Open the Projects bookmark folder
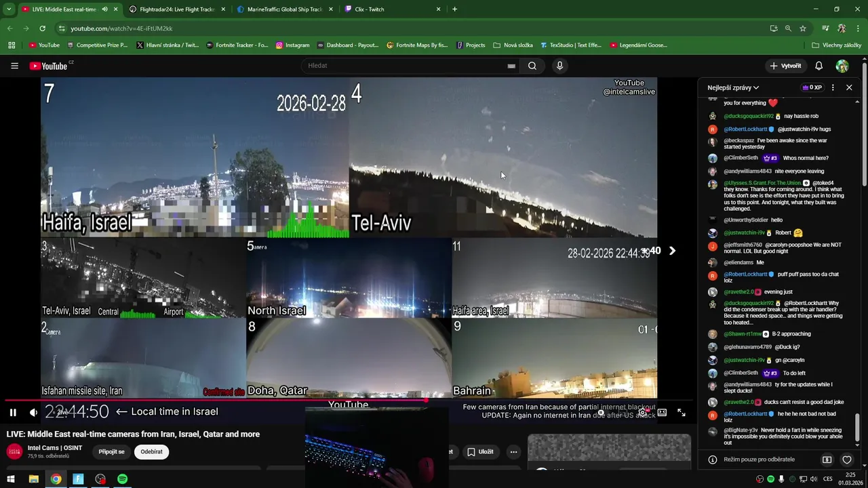The height and width of the screenshot is (488, 868). tap(471, 45)
